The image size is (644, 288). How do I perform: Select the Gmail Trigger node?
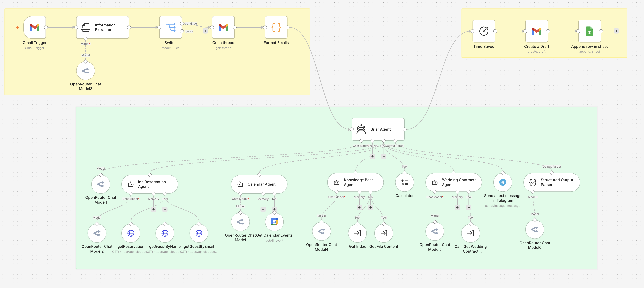pyautogui.click(x=35, y=27)
